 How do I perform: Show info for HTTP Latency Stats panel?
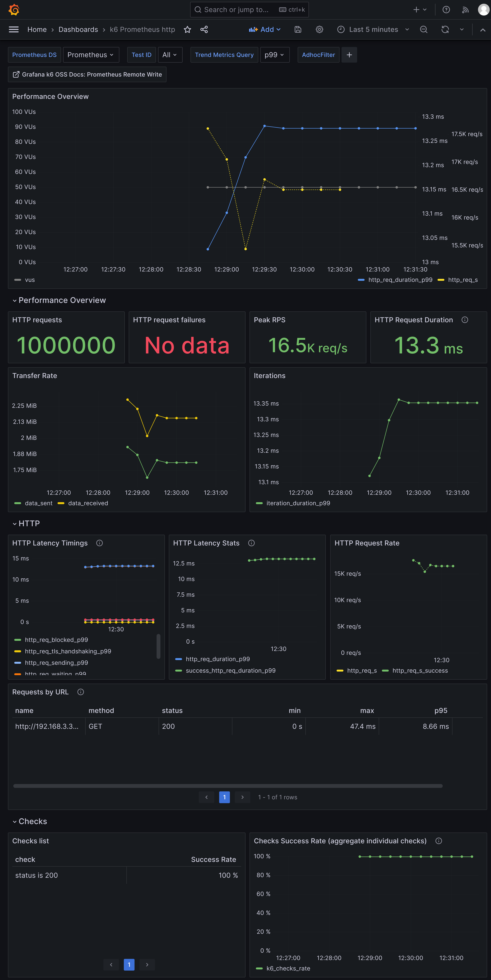click(251, 543)
